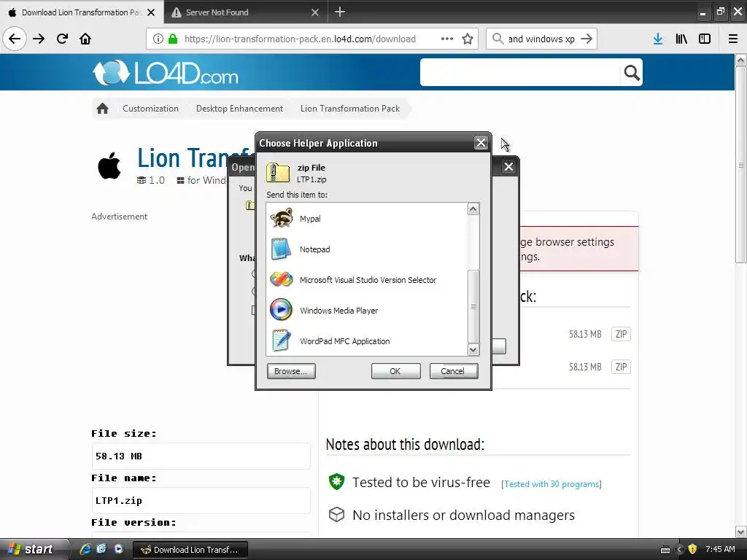Screen dimensions: 747x560
Task: Open Lion Transformation Pack breadcrumb
Action: (350, 109)
